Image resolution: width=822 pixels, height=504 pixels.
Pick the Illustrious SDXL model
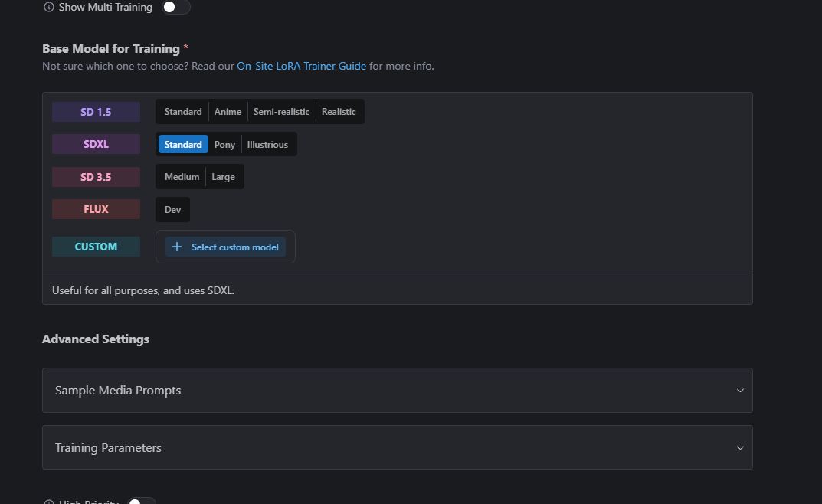point(267,145)
